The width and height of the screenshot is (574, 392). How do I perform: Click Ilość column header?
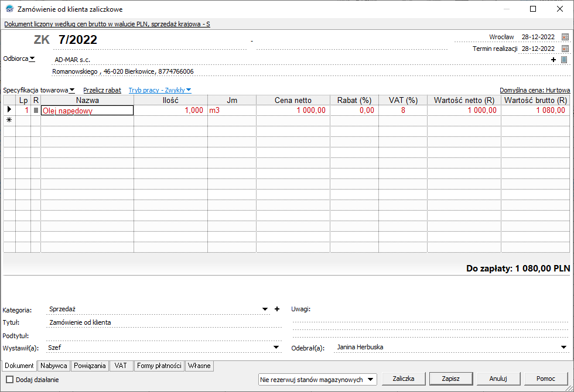pos(170,100)
